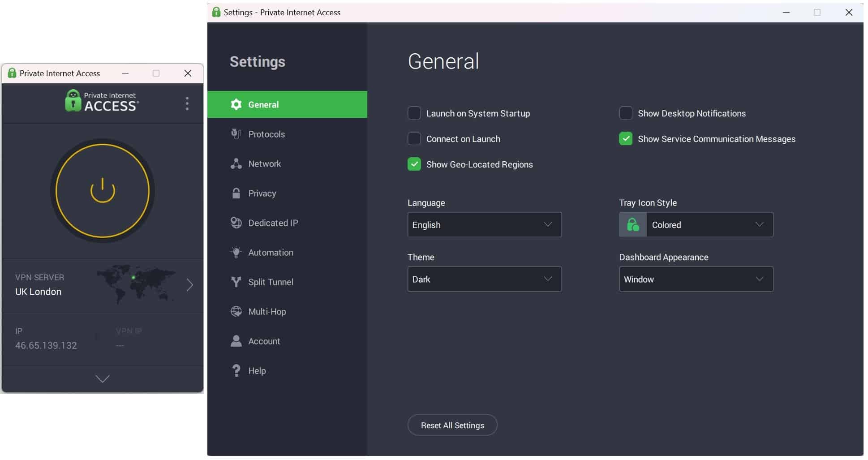This screenshot has width=868, height=460.
Task: Click the yellow power connect button
Action: click(103, 191)
